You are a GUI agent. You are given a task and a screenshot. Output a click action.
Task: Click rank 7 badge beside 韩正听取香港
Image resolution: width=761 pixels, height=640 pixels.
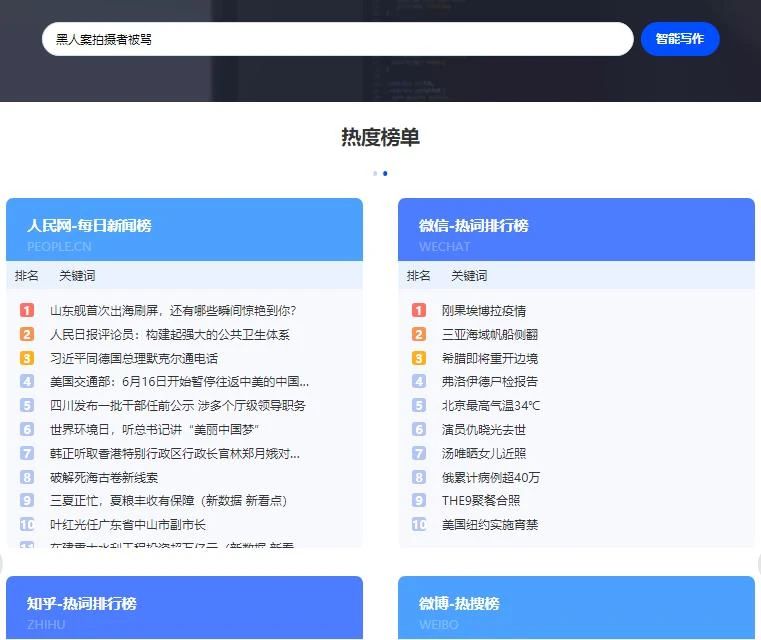tap(27, 453)
